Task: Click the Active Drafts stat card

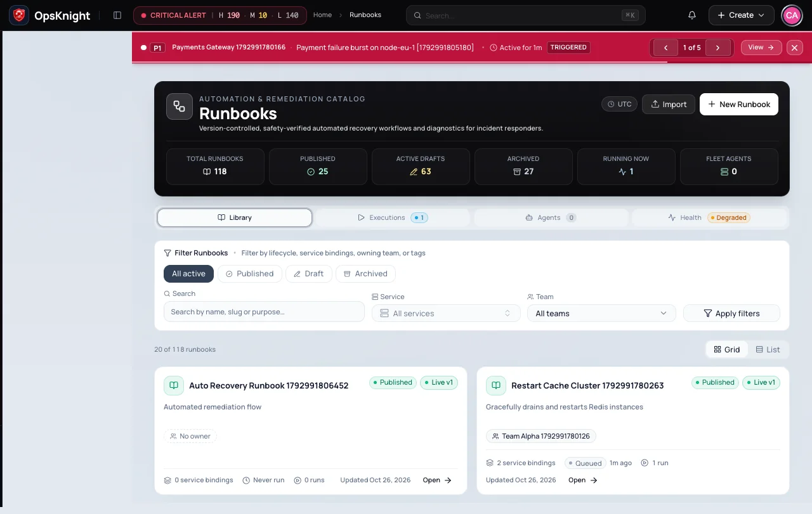Action: pos(421,166)
